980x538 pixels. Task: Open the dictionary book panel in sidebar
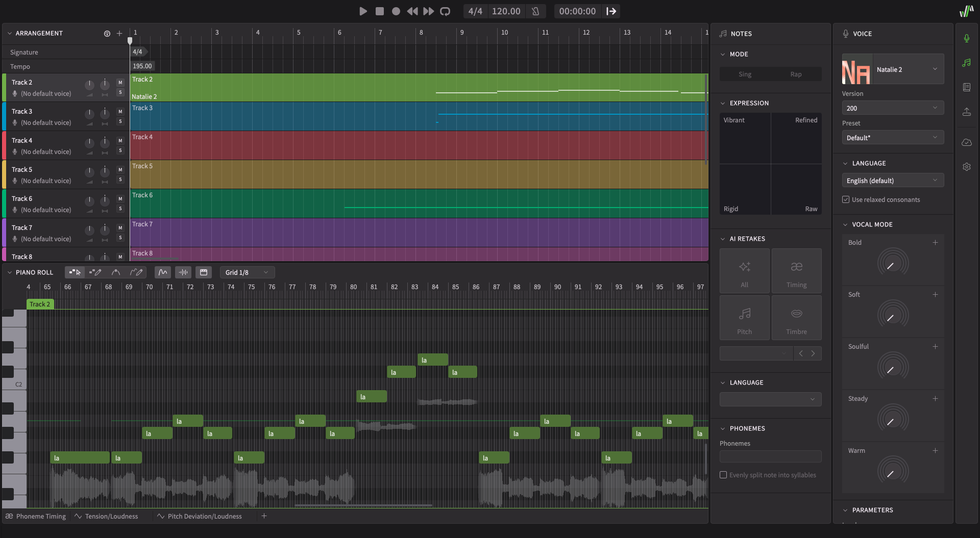click(x=967, y=87)
